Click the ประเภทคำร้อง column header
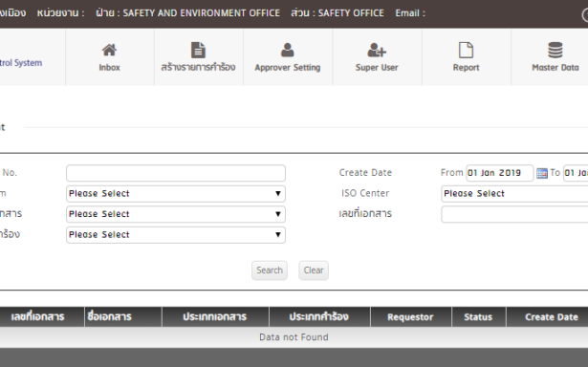Viewport: 588px width, 367px height. pyautogui.click(x=319, y=316)
